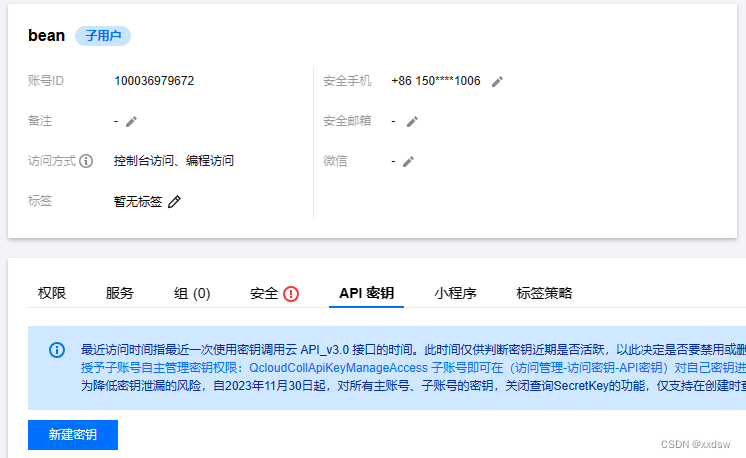The width and height of the screenshot is (746, 458).
Task: Click the 访问方式 label
Action: [x=52, y=161]
